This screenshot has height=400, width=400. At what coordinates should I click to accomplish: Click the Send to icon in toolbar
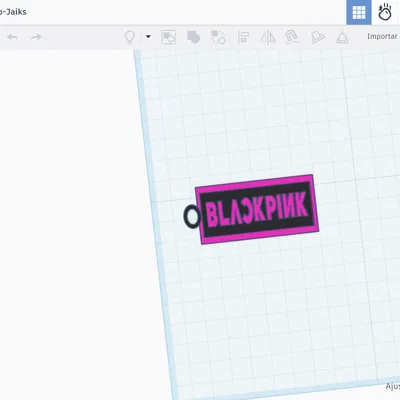[x=317, y=37]
